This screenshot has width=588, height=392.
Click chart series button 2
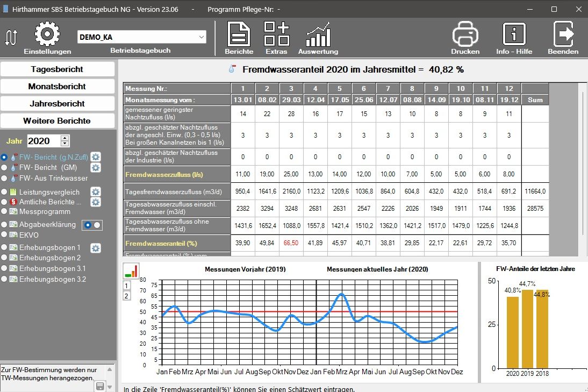(x=127, y=296)
